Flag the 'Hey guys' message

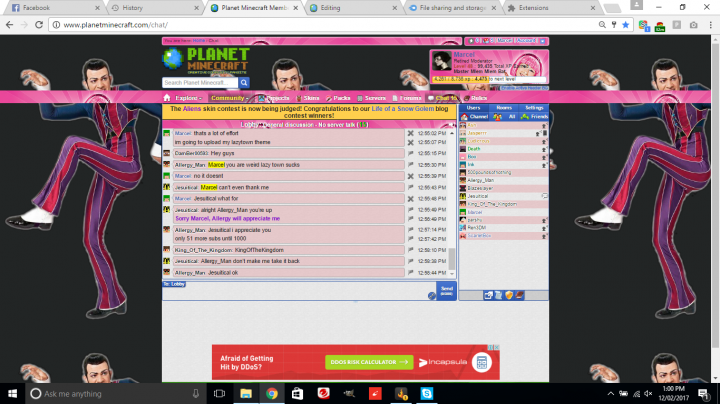point(411,153)
